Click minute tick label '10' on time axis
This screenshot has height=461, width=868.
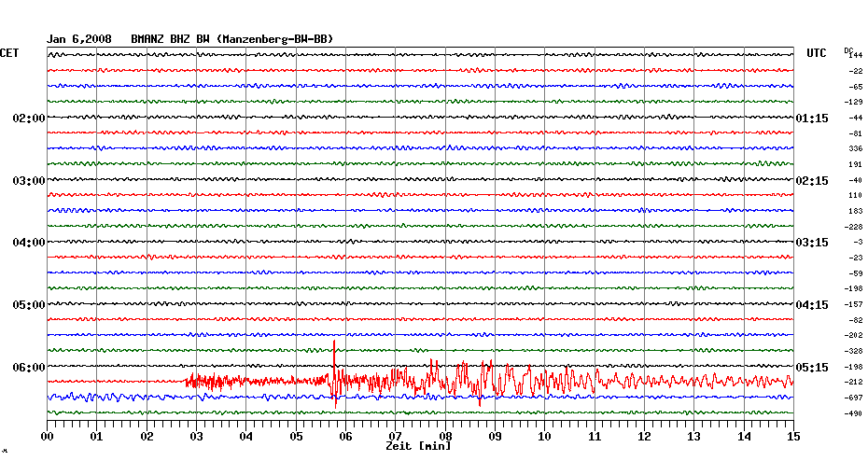[545, 437]
